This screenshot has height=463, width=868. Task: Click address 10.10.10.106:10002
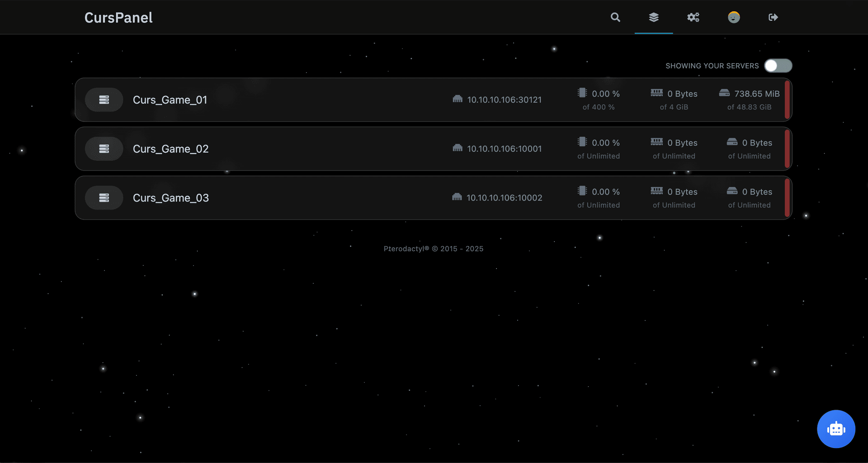(x=504, y=198)
